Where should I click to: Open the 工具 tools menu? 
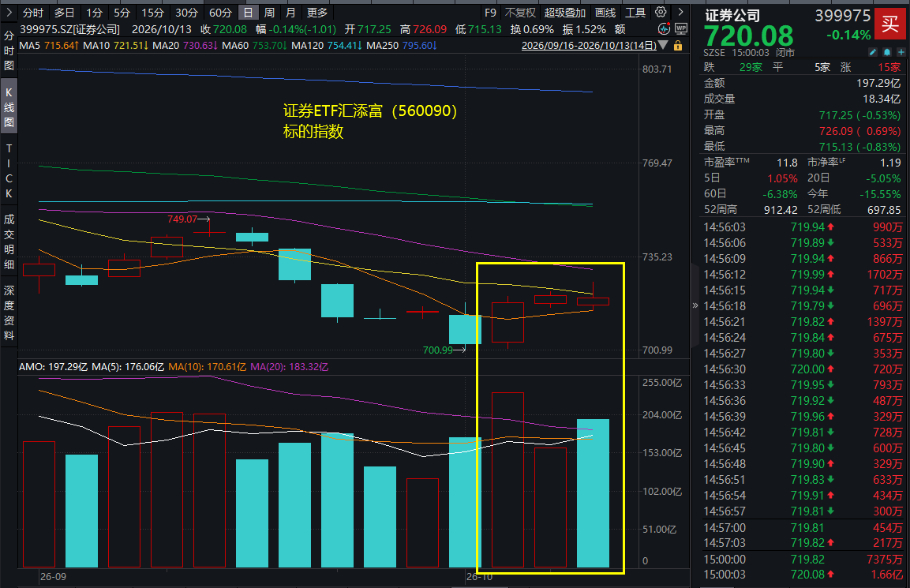[x=635, y=12]
